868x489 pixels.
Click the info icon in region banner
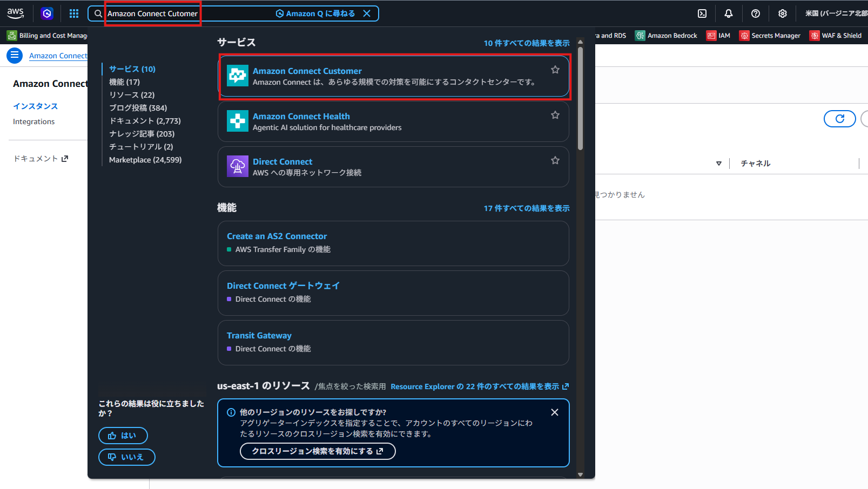(x=231, y=412)
